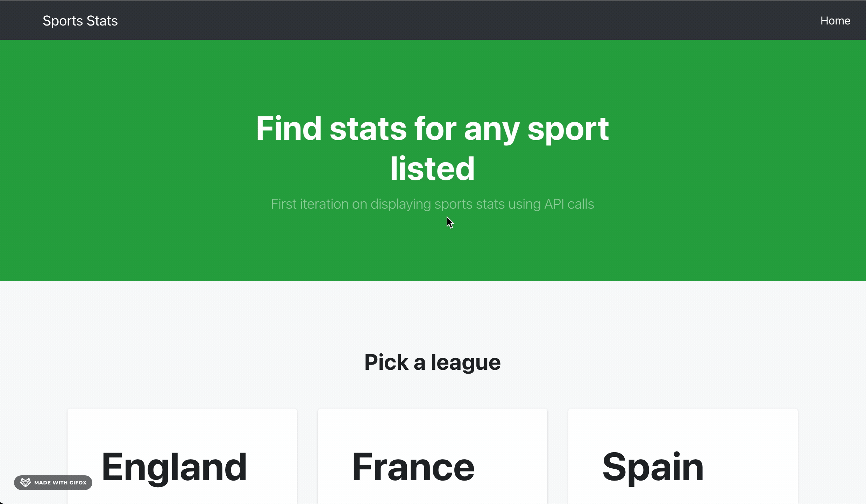
Task: Click the Sports Stats logo
Action: (80, 21)
